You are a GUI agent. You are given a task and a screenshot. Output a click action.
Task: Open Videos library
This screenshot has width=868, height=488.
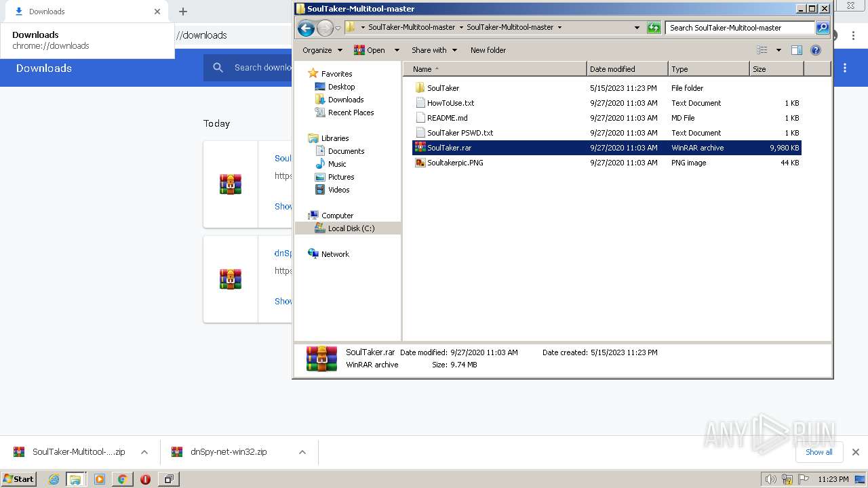[x=338, y=190]
